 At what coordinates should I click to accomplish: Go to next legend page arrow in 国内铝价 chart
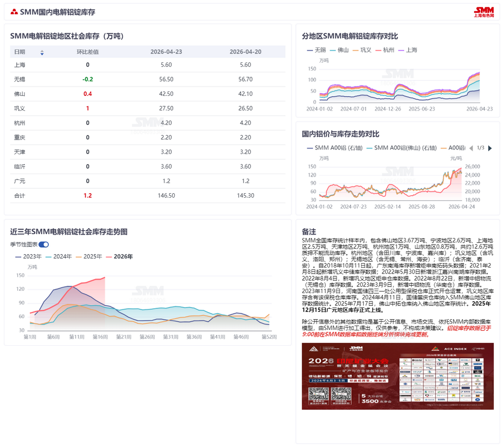pos(490,148)
